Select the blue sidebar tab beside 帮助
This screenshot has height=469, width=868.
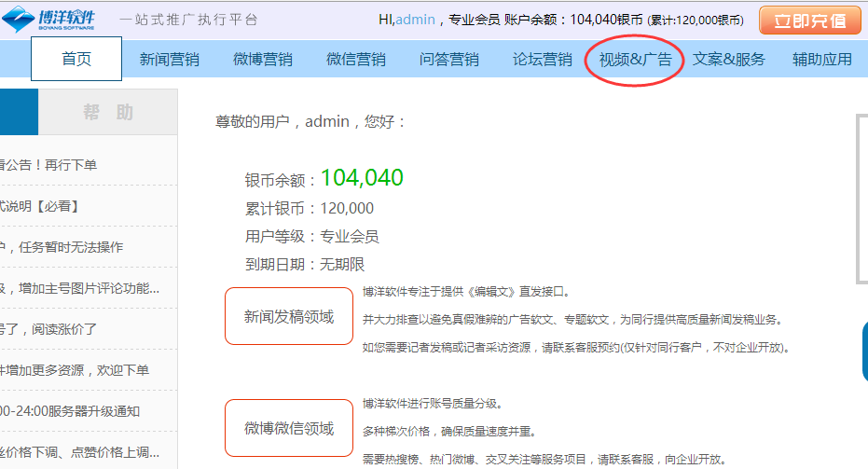[19, 113]
